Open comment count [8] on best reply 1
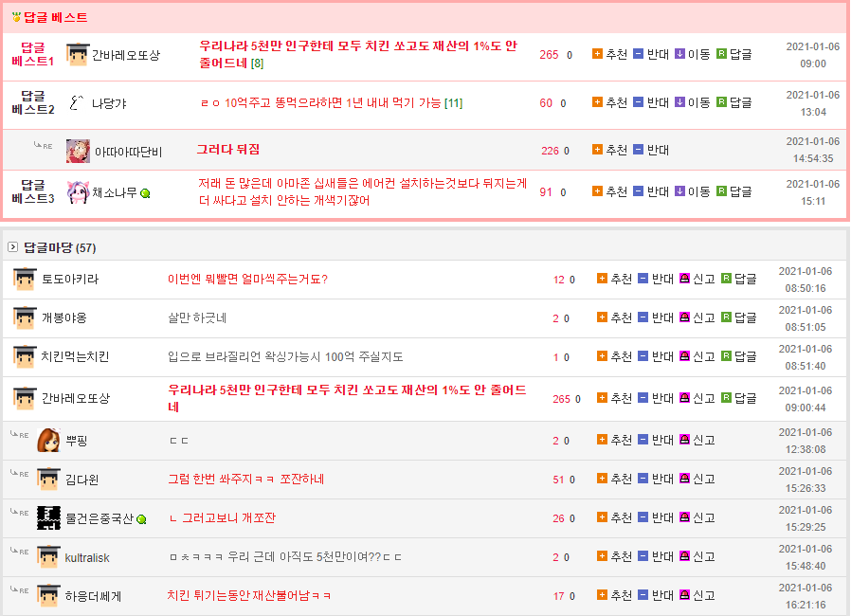This screenshot has height=616, width=851. click(x=258, y=63)
